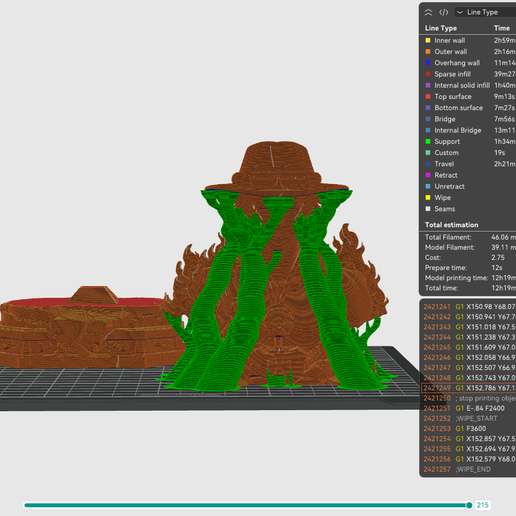Select the stop printing object comment line
Screen dimensions: 516x516
tap(469, 398)
